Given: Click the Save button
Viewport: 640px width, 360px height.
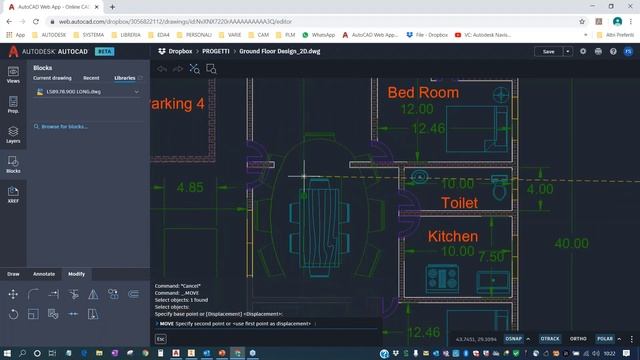Looking at the screenshot, I should [549, 51].
